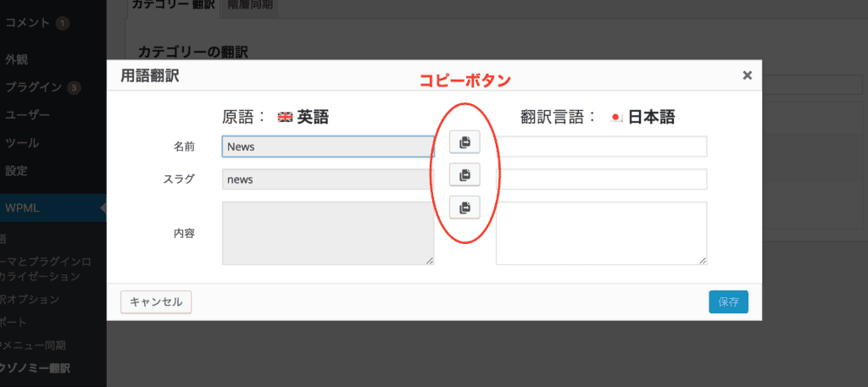Click the Japanese translation 名前 input field
This screenshot has height=387, width=868.
point(602,147)
